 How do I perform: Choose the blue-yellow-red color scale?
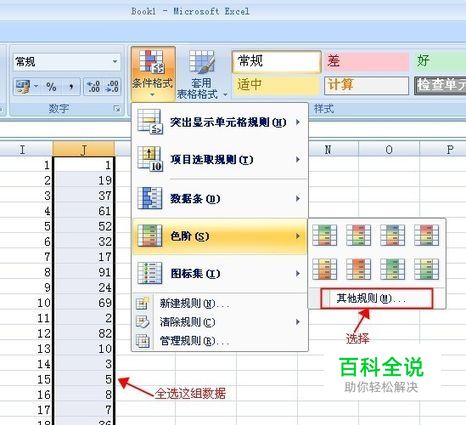393,235
